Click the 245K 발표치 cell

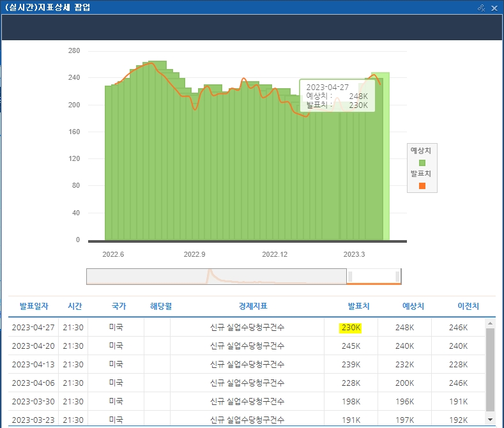351,346
